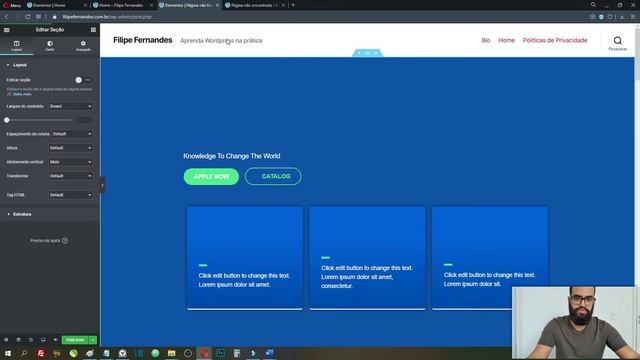Viewport: 640px width, 360px height.
Task: Open the Windows Start menu
Action: point(7,353)
